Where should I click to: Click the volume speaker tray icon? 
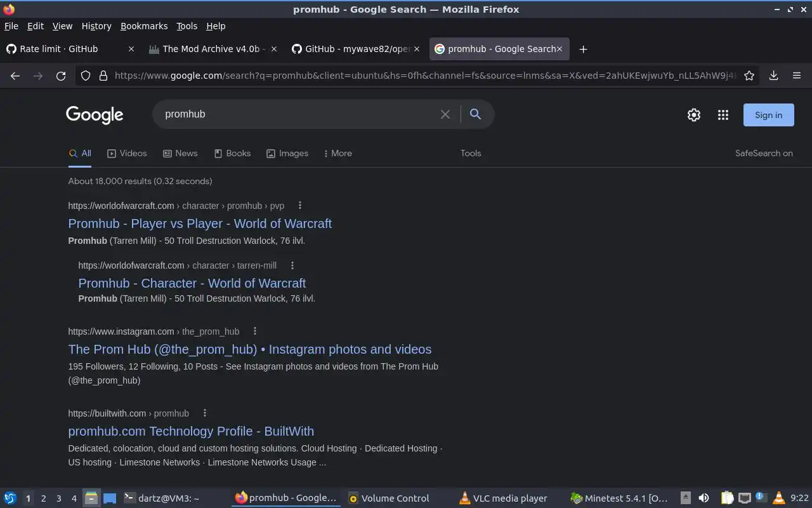[704, 498]
